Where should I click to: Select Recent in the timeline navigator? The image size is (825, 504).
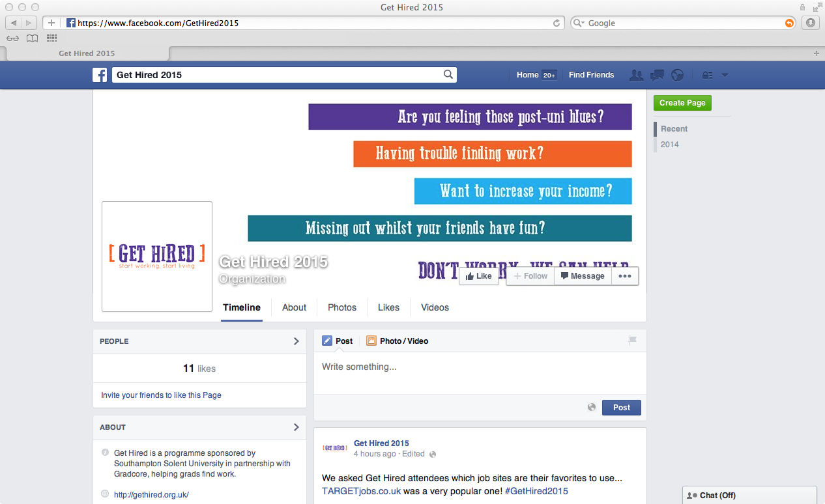pos(674,129)
